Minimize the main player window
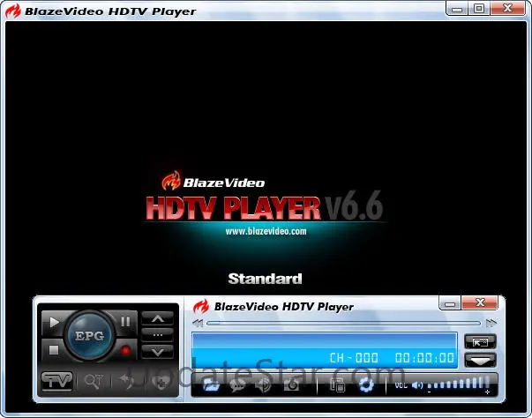This screenshot has width=532, height=418. pos(457,9)
